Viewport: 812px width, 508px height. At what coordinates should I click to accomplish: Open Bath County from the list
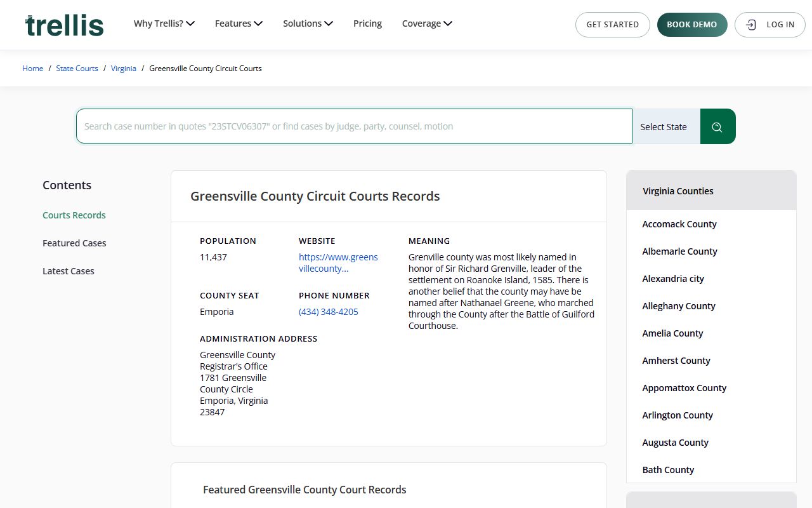tap(668, 470)
